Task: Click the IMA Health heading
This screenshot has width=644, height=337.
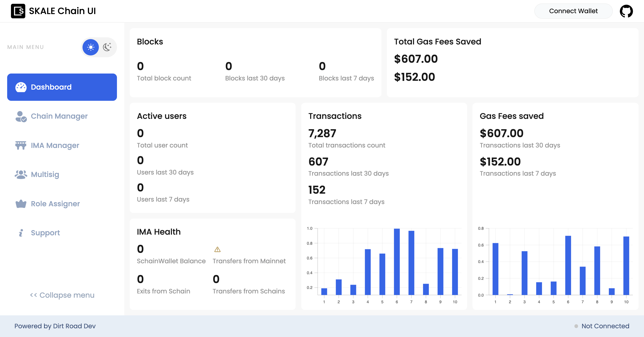Action: pos(159,232)
